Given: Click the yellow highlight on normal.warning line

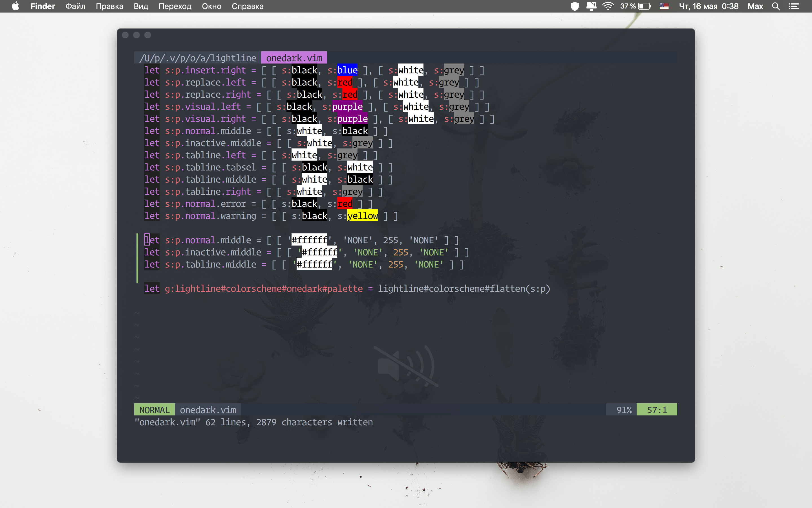Looking at the screenshot, I should (362, 216).
